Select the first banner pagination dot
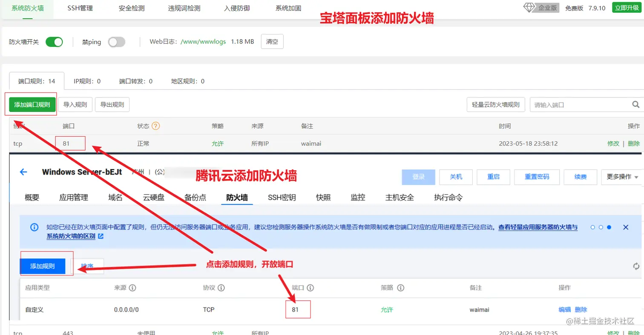Image resolution: width=644 pixels, height=335 pixels. [593, 227]
